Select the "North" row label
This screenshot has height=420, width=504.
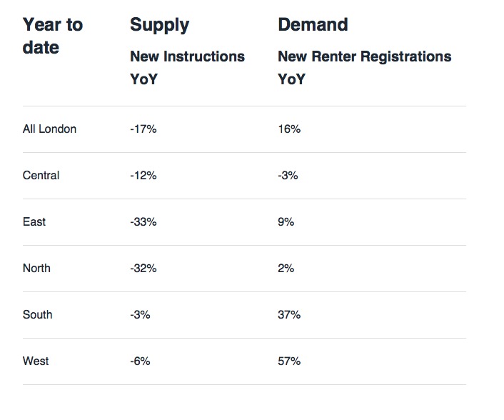pyautogui.click(x=36, y=269)
